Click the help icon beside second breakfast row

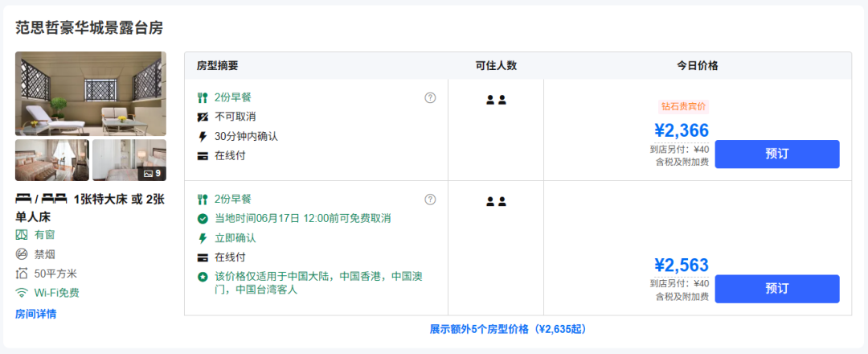(x=430, y=200)
